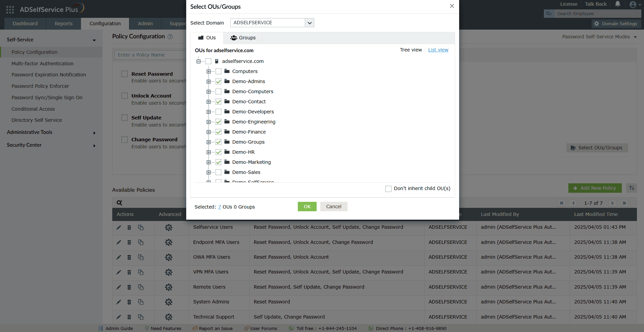Screen dimensions: 644x332
Task: Copy the OWA MFA Users policy
Action: coord(141,257)
